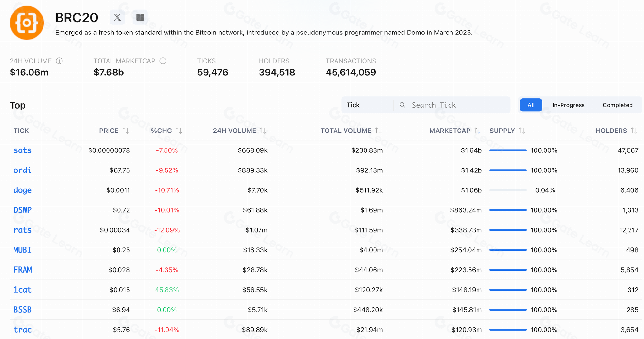Click the doge supply progress bar
This screenshot has height=339, width=644.
click(508, 190)
